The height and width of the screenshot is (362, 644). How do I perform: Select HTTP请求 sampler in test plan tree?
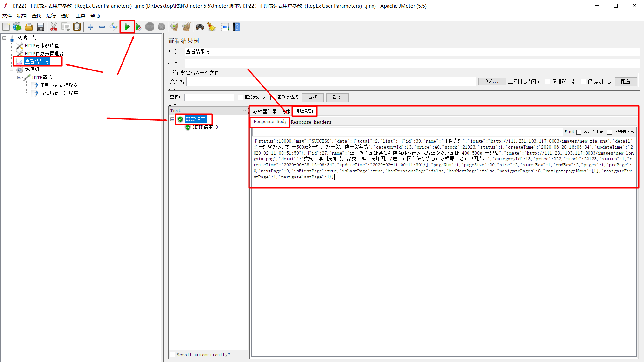(x=42, y=77)
